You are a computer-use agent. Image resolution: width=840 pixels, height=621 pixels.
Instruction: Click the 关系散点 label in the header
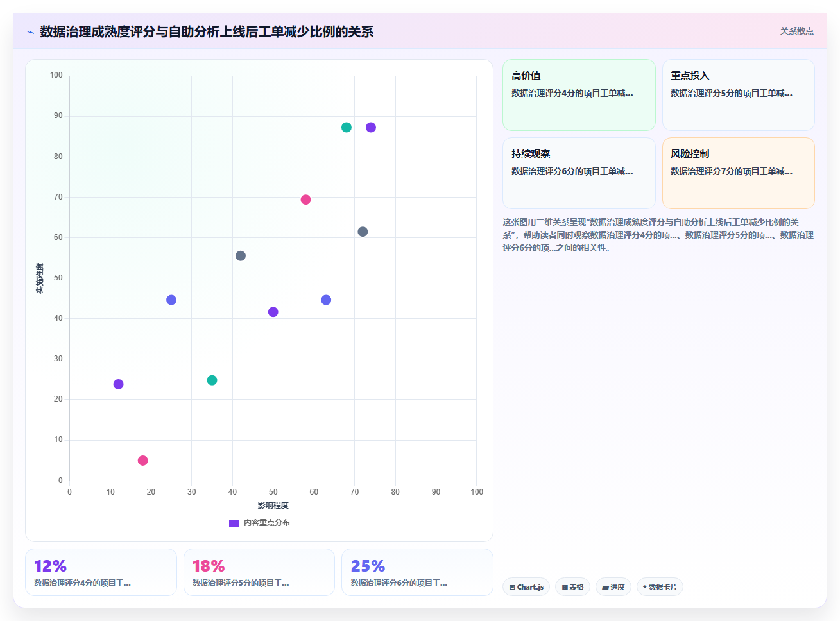coord(796,31)
